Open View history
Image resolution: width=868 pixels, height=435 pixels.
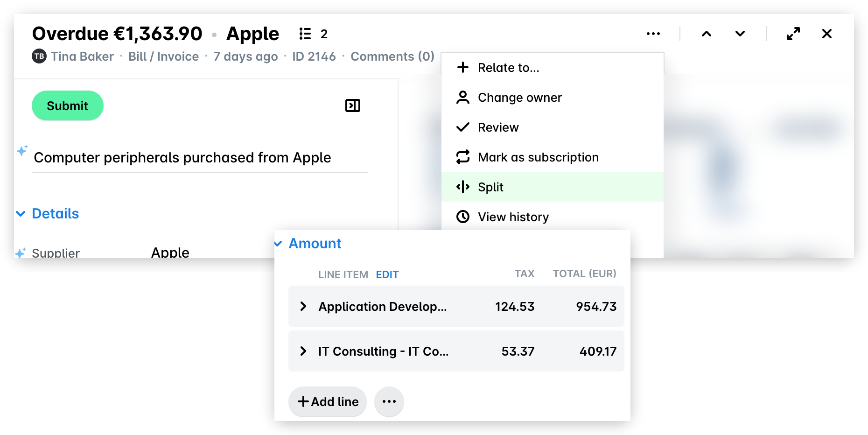pyautogui.click(x=553, y=217)
